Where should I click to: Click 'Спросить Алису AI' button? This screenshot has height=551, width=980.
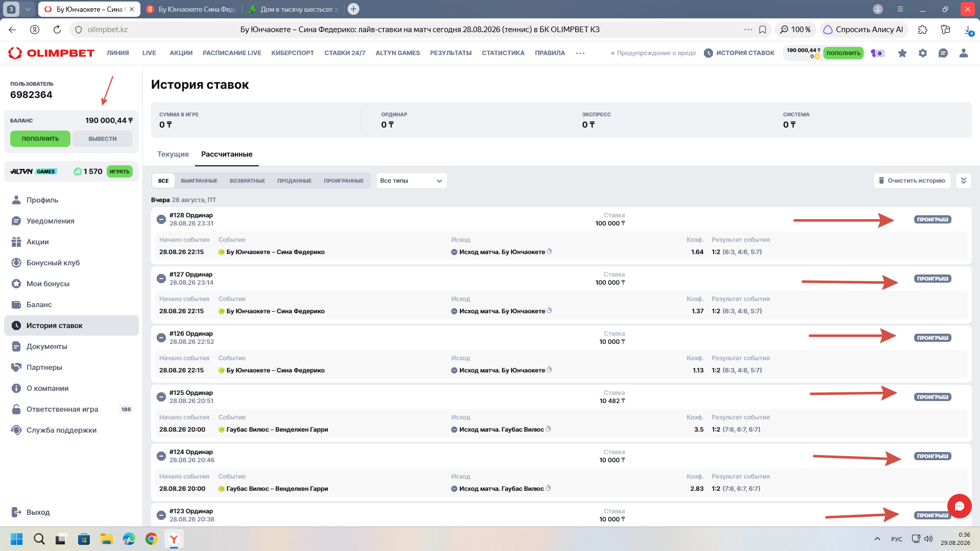tap(864, 30)
